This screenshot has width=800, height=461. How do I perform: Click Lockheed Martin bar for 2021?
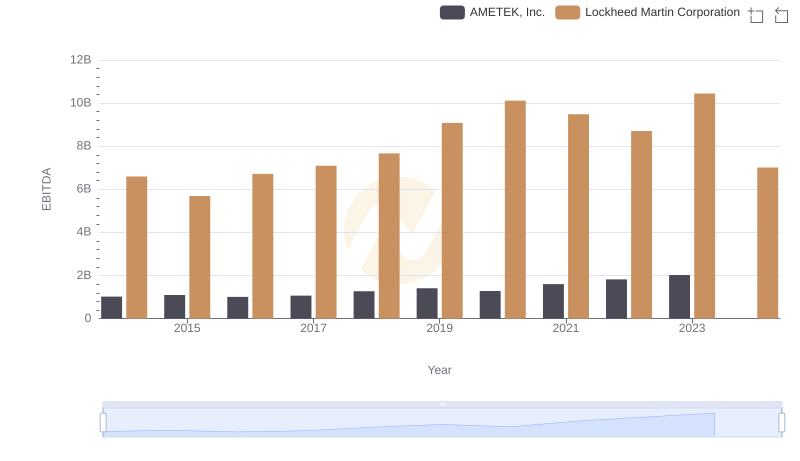(578, 216)
